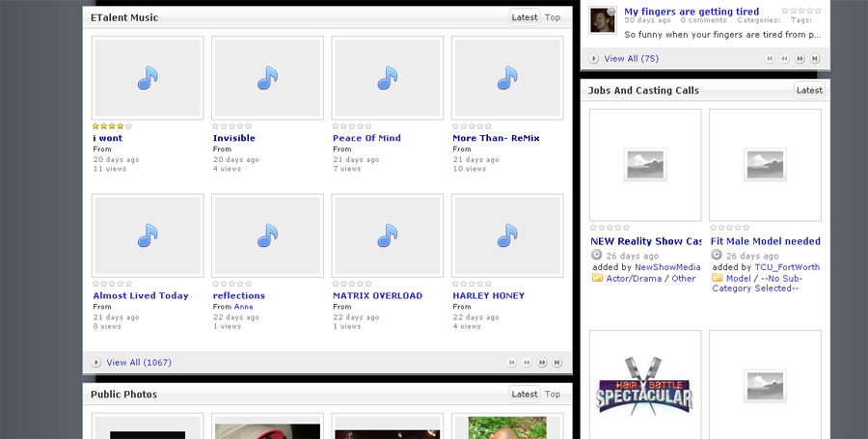Image resolution: width=868 pixels, height=439 pixels.
Task: Rate 'My fingers are getting tired' post stars
Action: click(801, 11)
